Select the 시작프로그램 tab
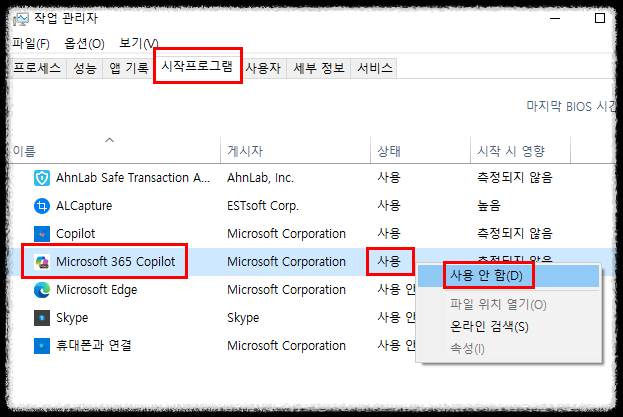623x417 pixels. 197,66
